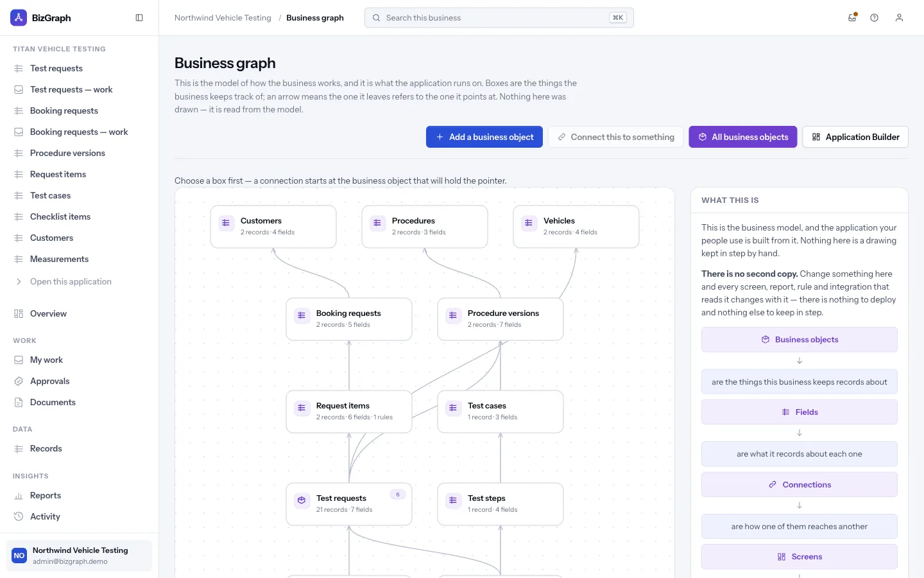Click the Booking requests box icon in graph

302,316
